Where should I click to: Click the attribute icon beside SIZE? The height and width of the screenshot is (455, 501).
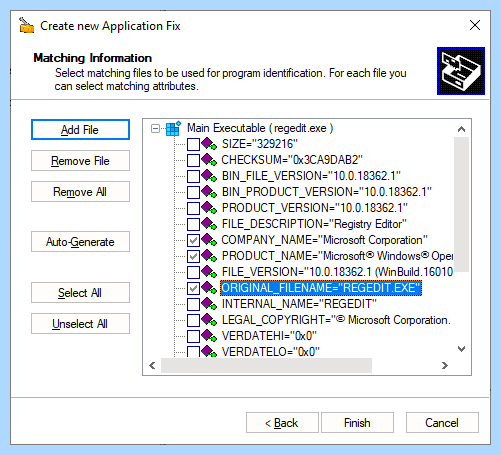click(209, 144)
